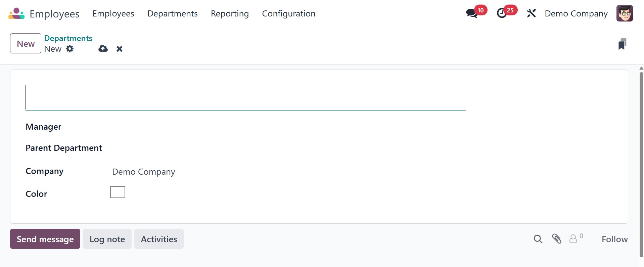Click the debug tools wrench icon

(x=531, y=13)
